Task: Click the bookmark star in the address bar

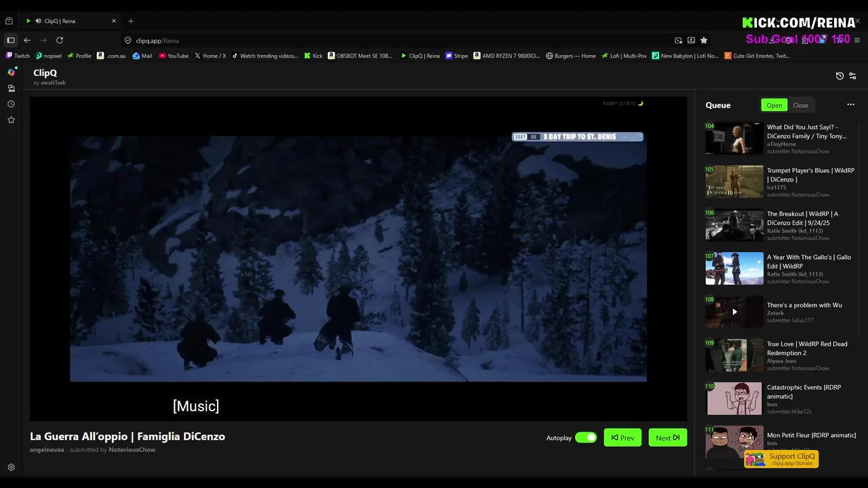Action: pos(704,40)
